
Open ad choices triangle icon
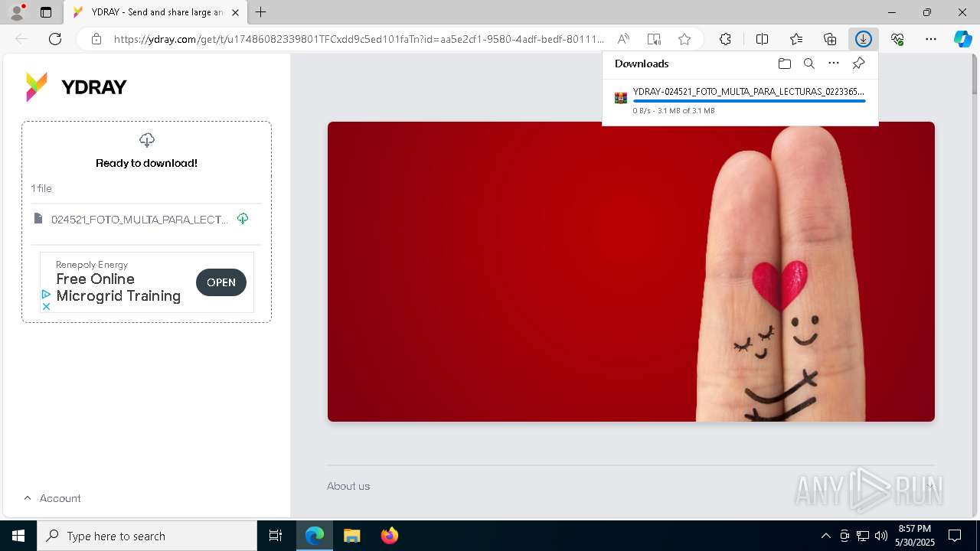coord(46,295)
